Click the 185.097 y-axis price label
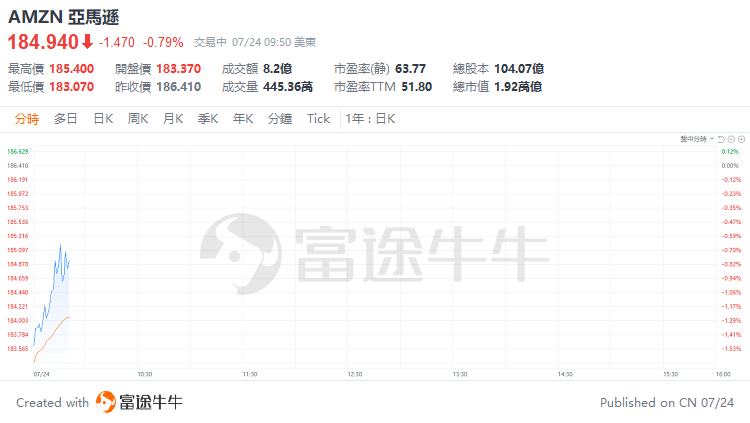The image size is (750, 423). [x=18, y=250]
